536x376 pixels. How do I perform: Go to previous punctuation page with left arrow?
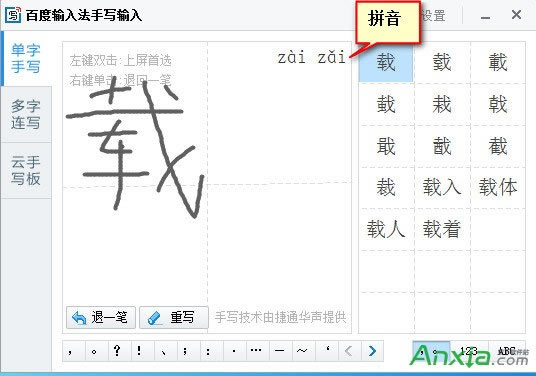[x=349, y=351]
